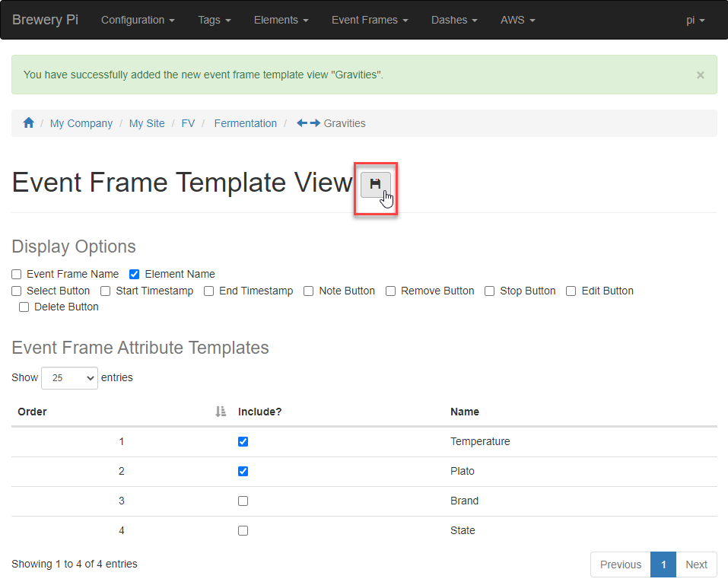The width and height of the screenshot is (728, 582).
Task: Open the Tags menu
Action: (x=214, y=20)
